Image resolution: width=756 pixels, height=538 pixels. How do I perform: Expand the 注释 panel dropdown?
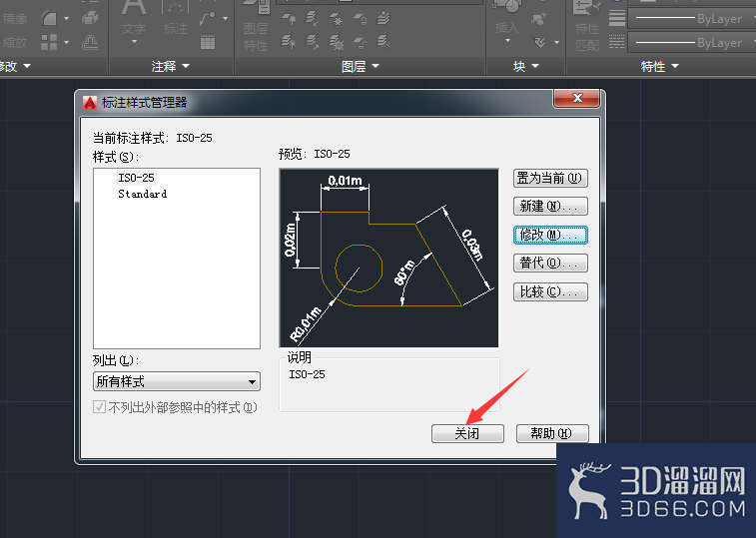[x=171, y=66]
